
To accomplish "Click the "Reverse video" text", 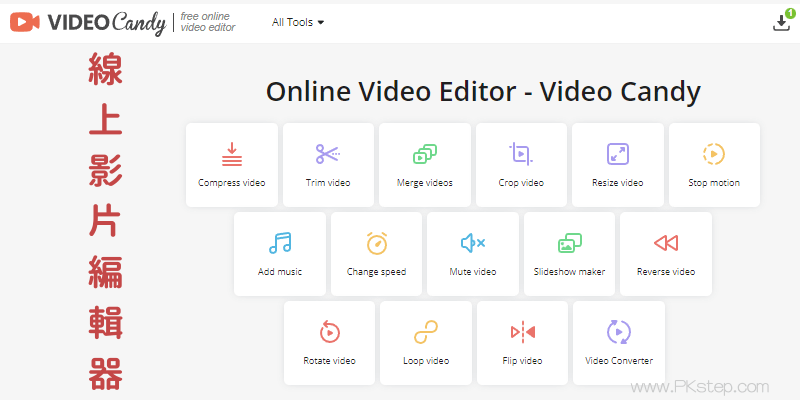I will [666, 271].
